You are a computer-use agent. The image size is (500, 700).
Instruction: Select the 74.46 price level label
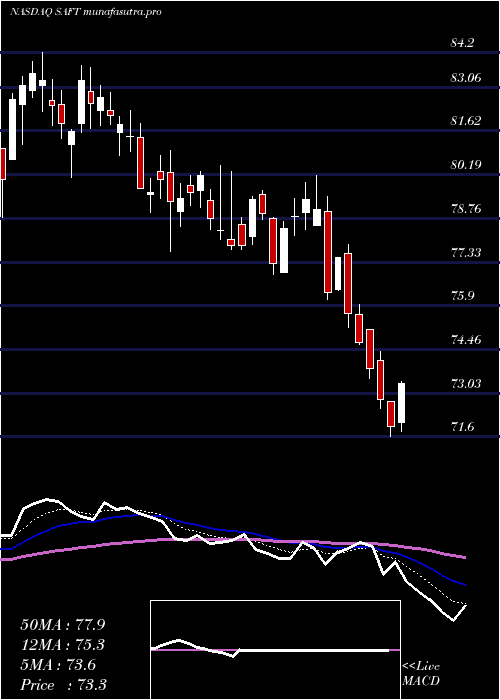click(x=466, y=340)
